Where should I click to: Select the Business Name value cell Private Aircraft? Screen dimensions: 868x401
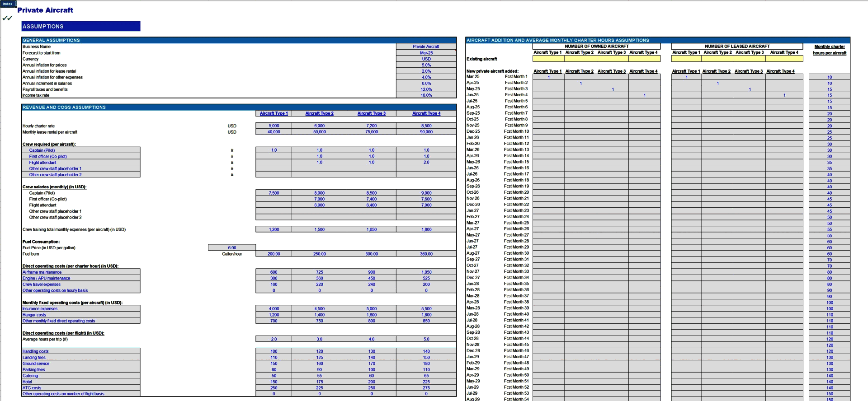(x=426, y=47)
